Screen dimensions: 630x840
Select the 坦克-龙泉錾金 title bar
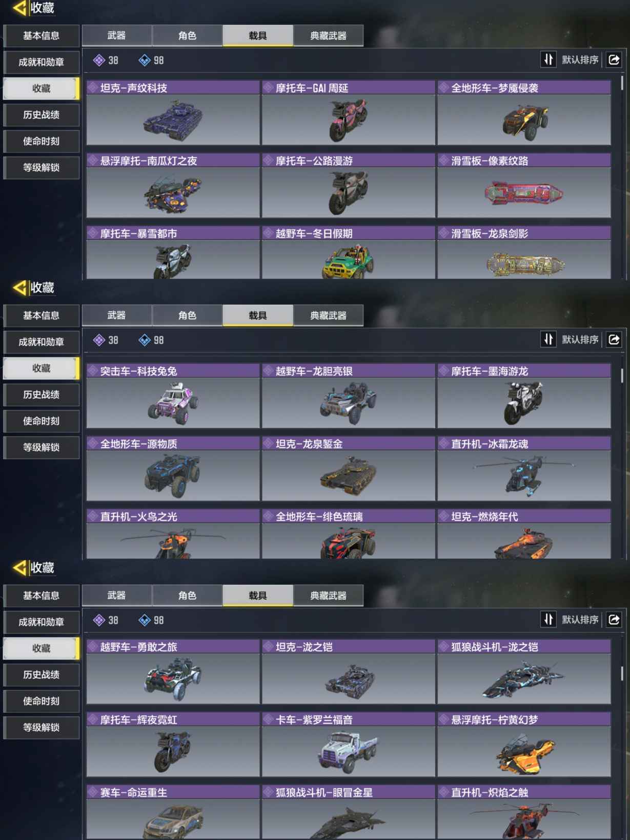pyautogui.click(x=349, y=444)
